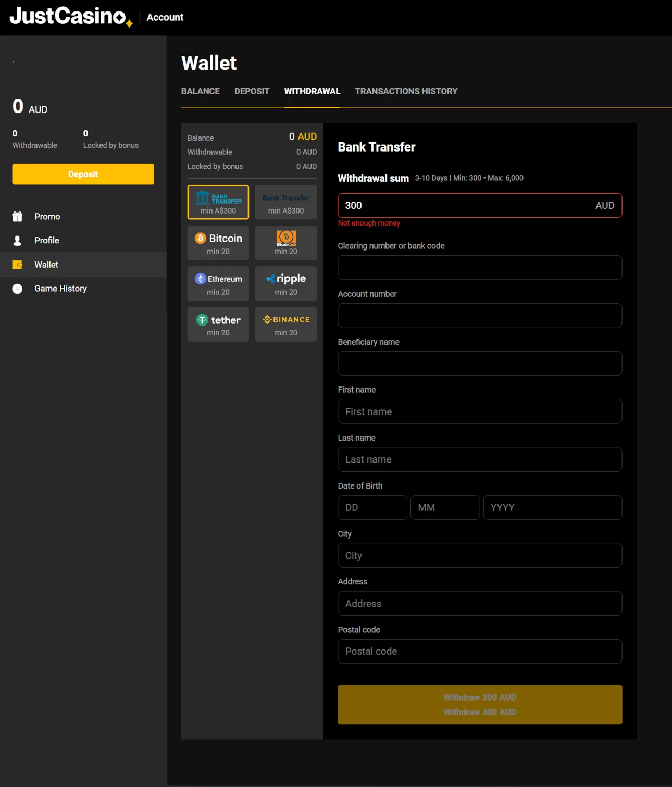The height and width of the screenshot is (787, 672).
Task: Click the City field
Action: [480, 555]
